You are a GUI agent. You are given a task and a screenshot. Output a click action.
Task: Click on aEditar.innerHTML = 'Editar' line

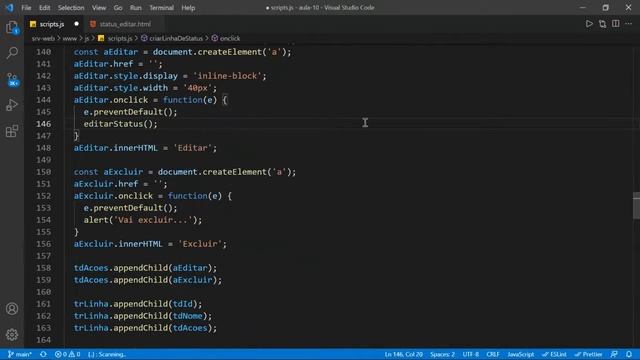(x=145, y=148)
